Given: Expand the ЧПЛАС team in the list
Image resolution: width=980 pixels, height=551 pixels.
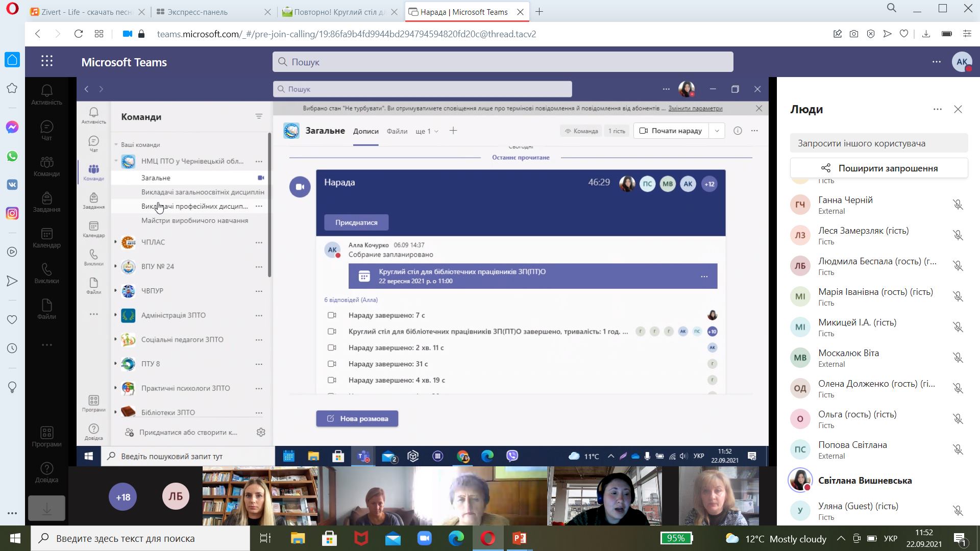Looking at the screenshot, I should click(x=116, y=242).
